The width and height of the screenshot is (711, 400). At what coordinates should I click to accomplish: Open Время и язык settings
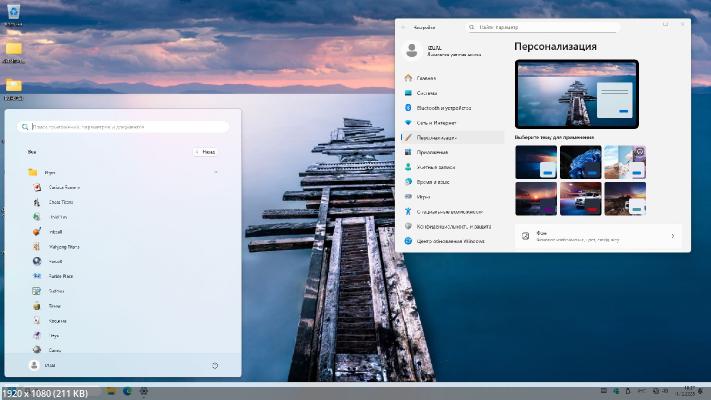[433, 182]
